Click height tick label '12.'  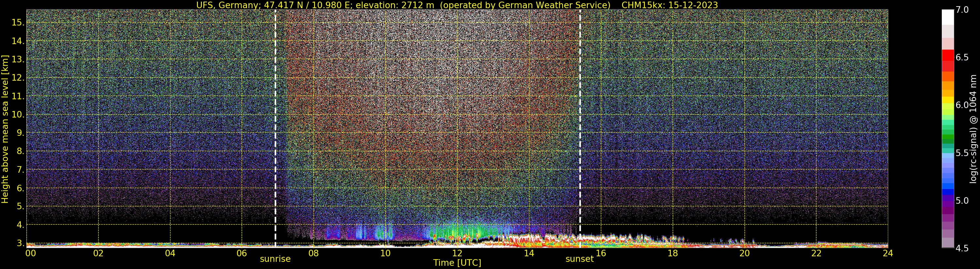click(x=18, y=78)
